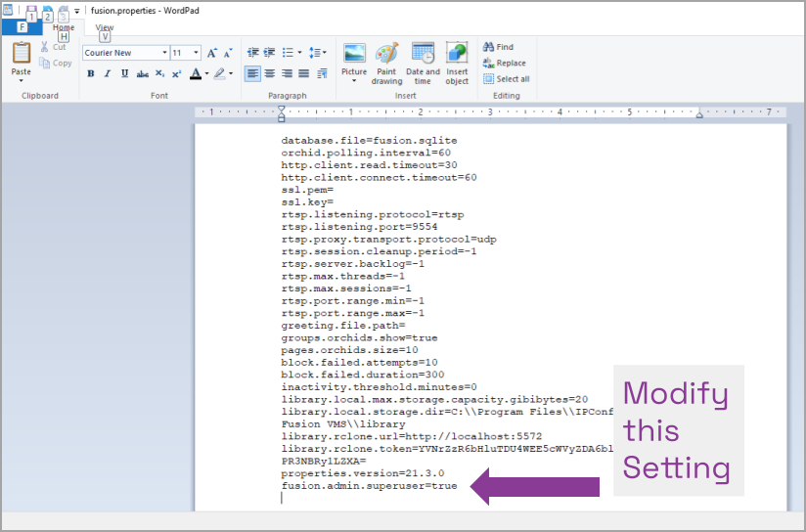
Task: Open the Courier New font family dropdown
Action: point(164,53)
